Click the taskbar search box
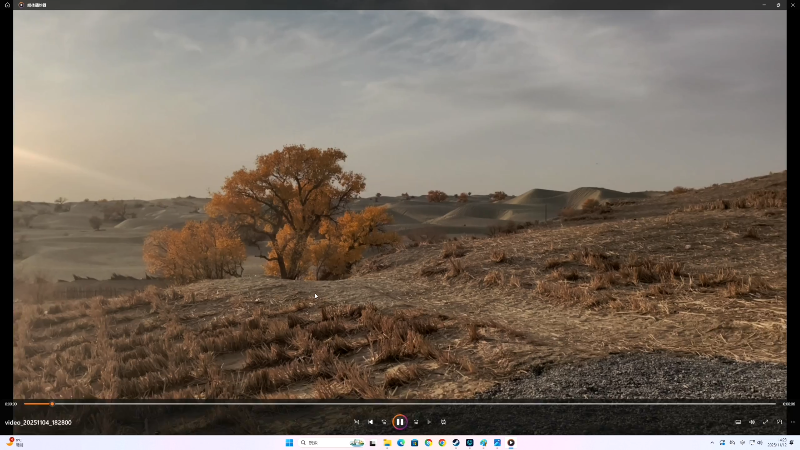 pyautogui.click(x=332, y=442)
